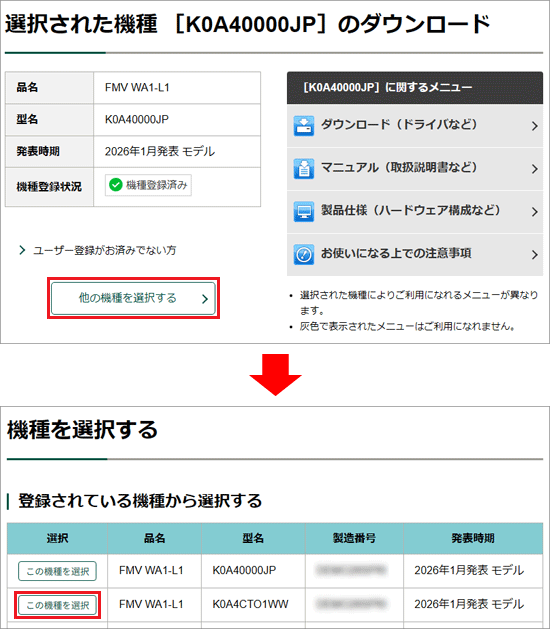Click the 2026年1月発表 モデル value in details table

pyautogui.click(x=160, y=151)
